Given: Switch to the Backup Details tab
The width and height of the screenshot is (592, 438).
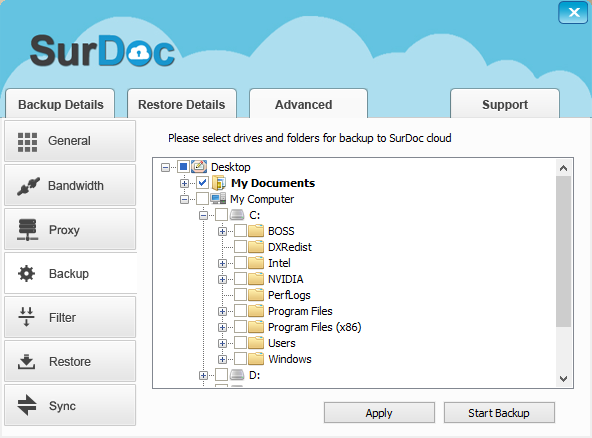Looking at the screenshot, I should (60, 104).
